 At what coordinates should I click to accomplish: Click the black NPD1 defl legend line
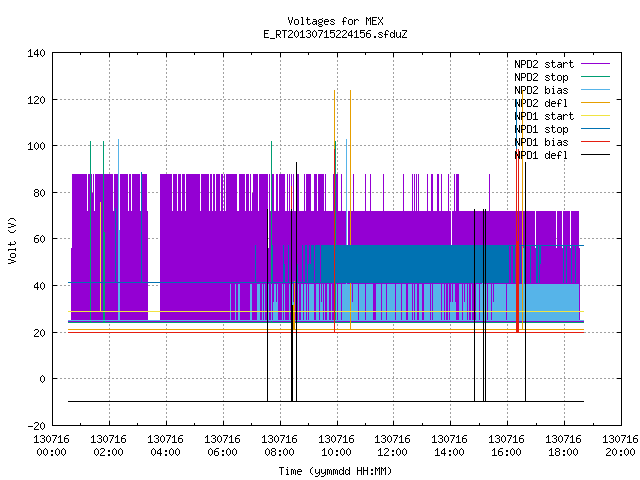pos(595,155)
